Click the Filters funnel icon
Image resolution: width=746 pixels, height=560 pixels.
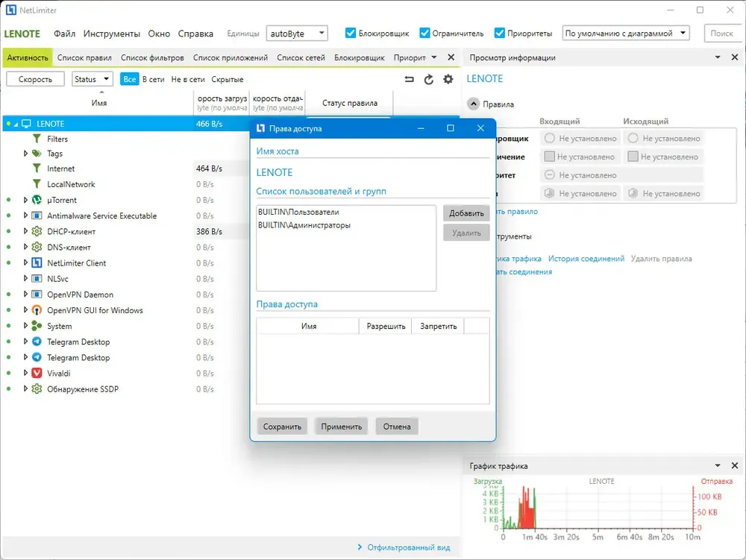coord(37,139)
